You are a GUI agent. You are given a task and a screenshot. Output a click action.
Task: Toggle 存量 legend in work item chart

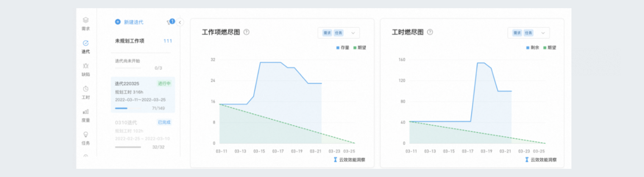pos(343,48)
